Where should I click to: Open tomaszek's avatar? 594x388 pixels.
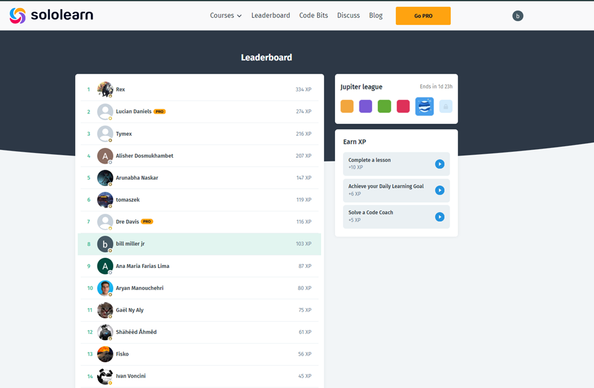(x=105, y=200)
